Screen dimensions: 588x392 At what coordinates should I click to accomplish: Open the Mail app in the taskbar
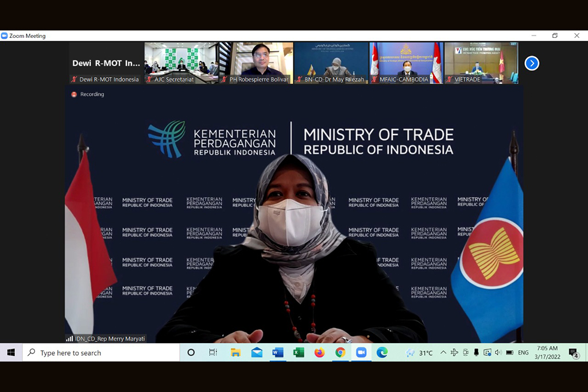pyautogui.click(x=257, y=352)
